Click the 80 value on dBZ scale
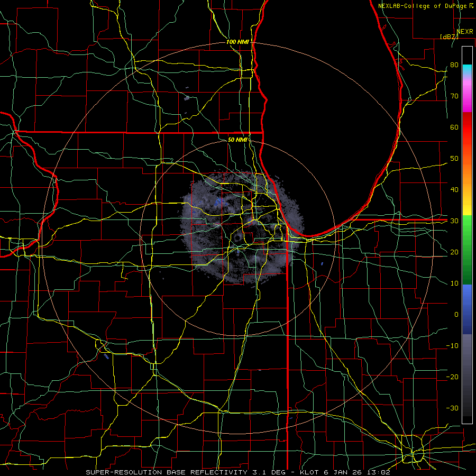Viewport: 476px width, 476px height. pos(454,65)
